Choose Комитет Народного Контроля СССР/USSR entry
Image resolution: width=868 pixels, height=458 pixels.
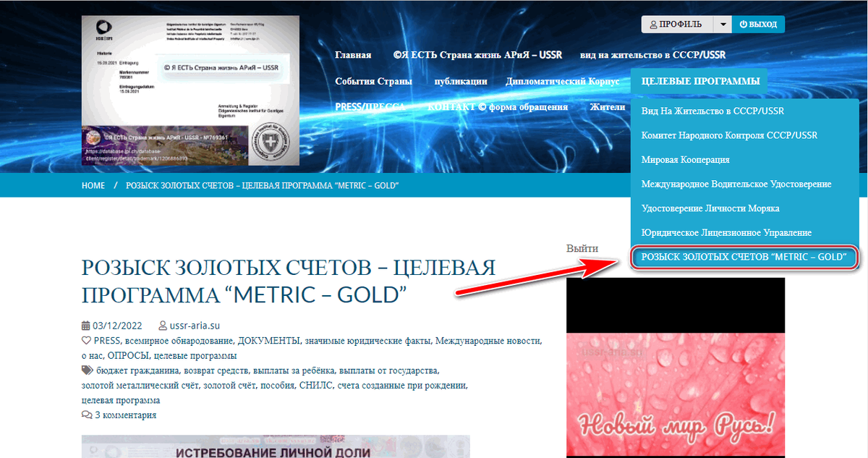pos(729,135)
